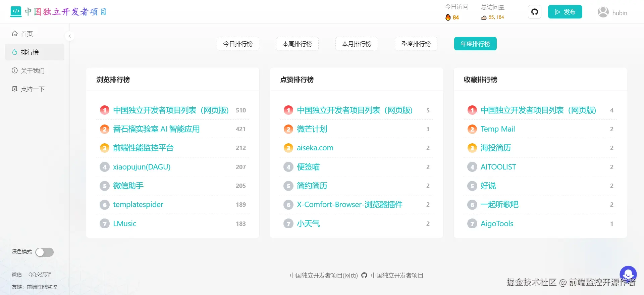Open 关于我们 in the sidebar

[x=35, y=70]
